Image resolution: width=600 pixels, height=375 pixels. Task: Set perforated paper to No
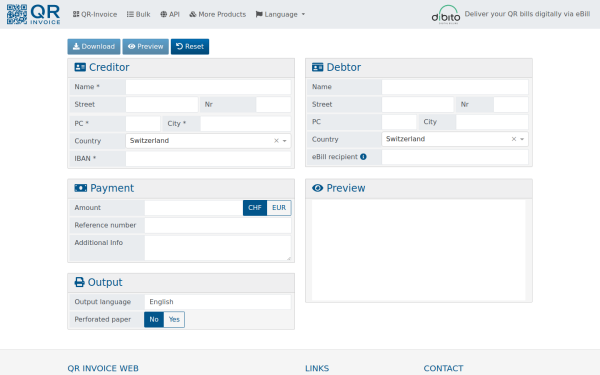154,320
